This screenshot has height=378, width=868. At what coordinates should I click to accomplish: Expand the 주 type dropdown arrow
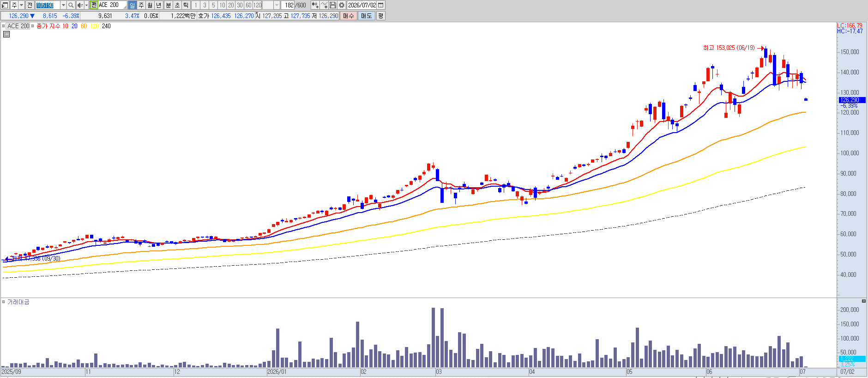[21, 5]
